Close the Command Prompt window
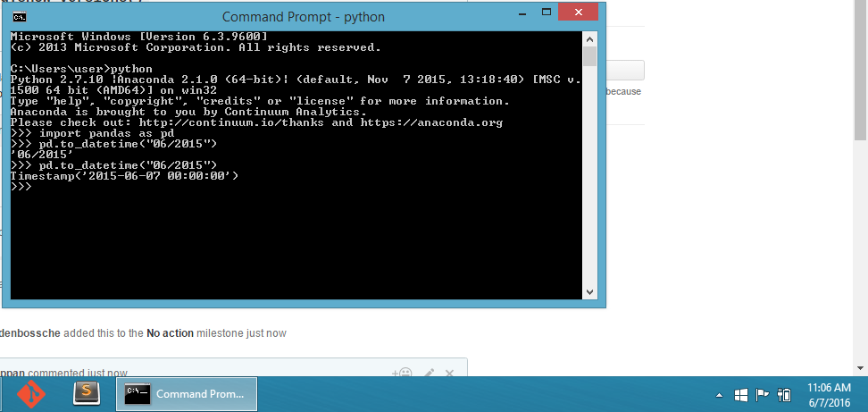Image resolution: width=868 pixels, height=412 pixels. click(578, 13)
